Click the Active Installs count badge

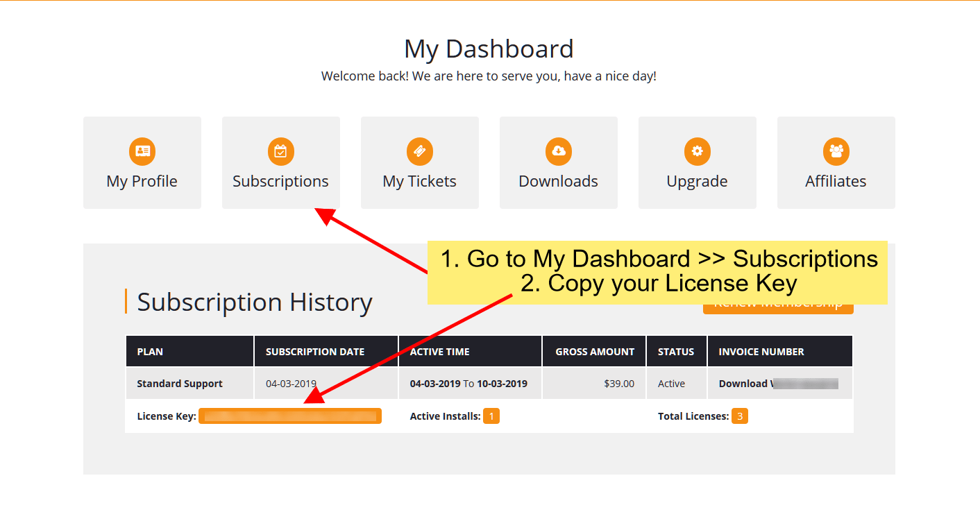point(491,416)
